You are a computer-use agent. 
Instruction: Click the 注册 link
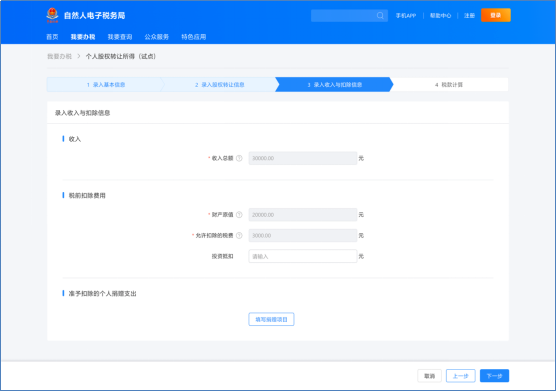(x=469, y=16)
